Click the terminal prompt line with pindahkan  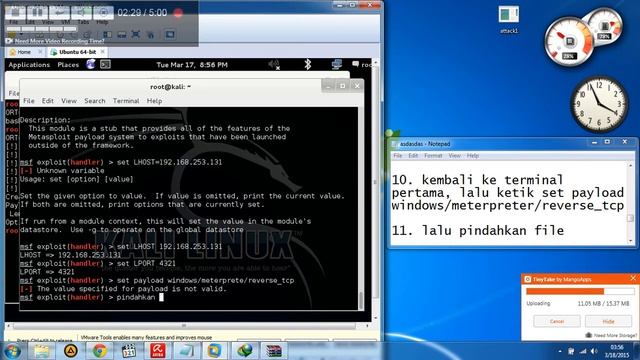(92, 298)
